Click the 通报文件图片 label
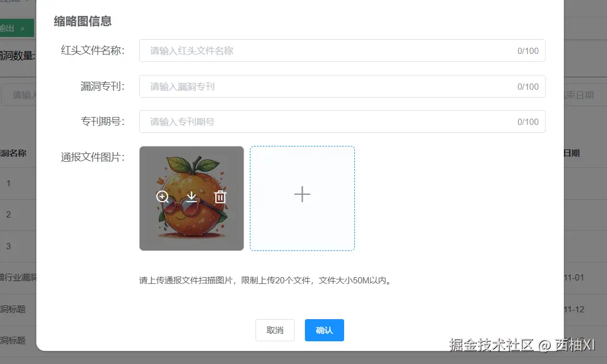Viewport: 607px width, 364px height. pyautogui.click(x=93, y=157)
